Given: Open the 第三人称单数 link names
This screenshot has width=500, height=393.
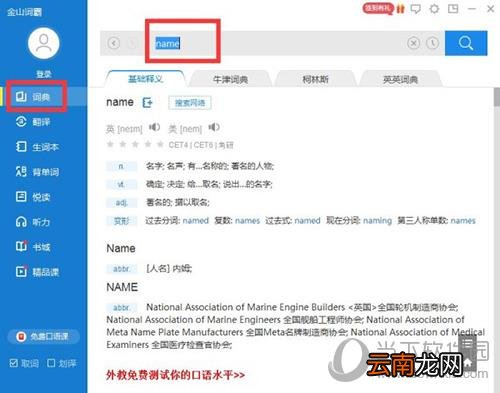Looking at the screenshot, I should point(463,221).
